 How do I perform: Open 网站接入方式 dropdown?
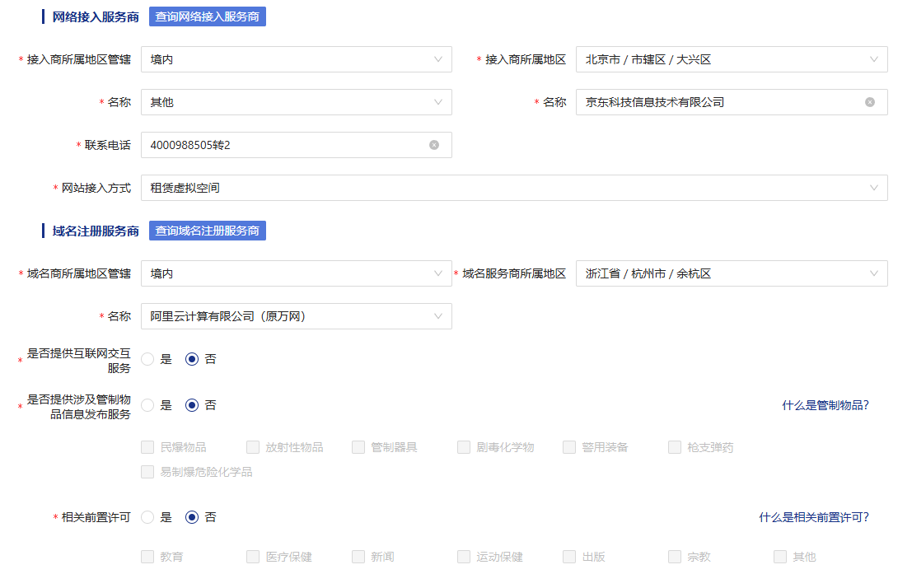click(x=513, y=188)
